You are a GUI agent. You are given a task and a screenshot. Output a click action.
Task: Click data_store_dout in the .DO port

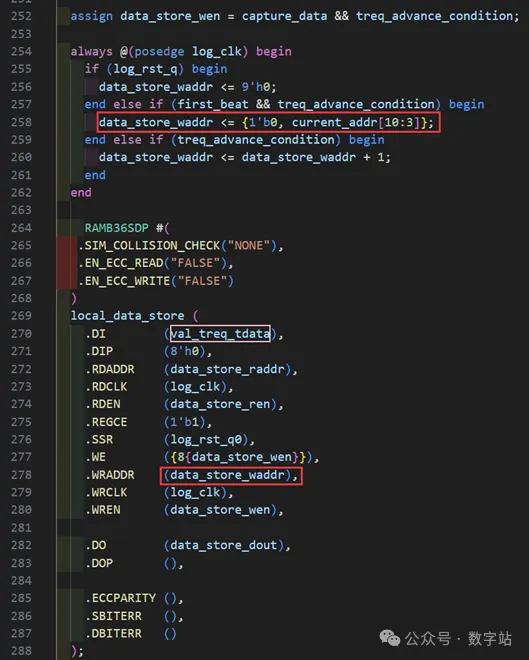[x=223, y=545]
